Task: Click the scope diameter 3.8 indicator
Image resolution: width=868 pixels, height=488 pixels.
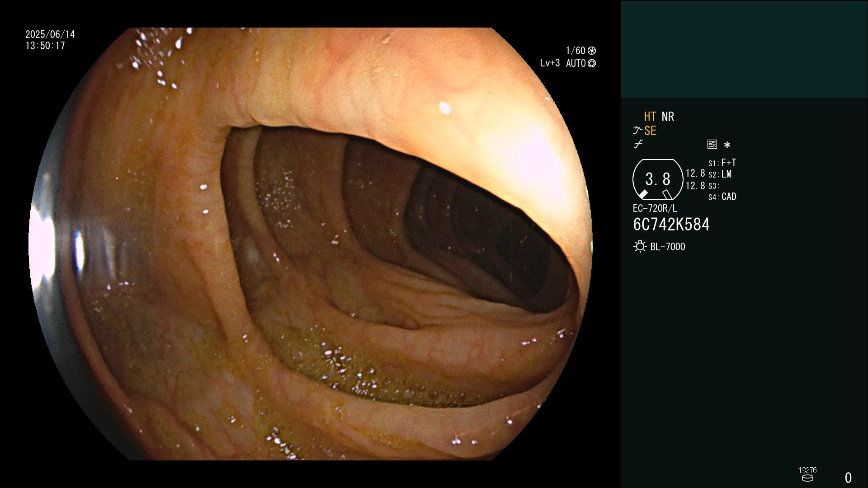Action: pyautogui.click(x=658, y=179)
